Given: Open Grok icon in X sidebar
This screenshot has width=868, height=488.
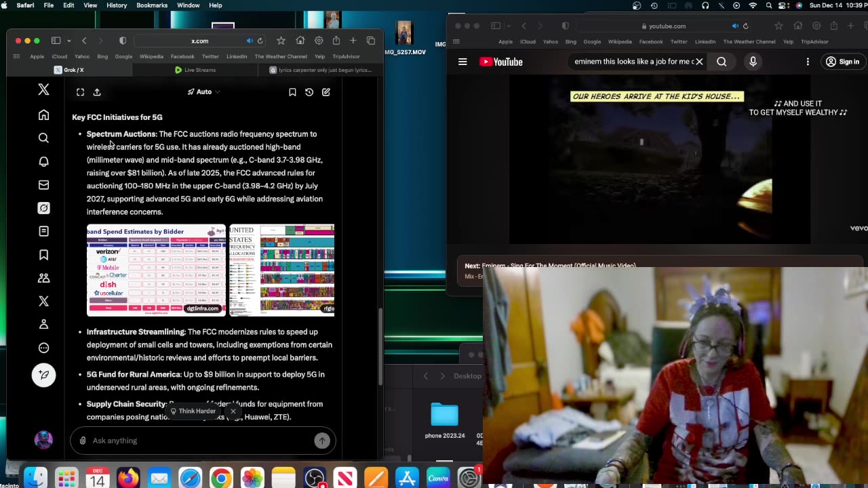Looking at the screenshot, I should tap(43, 208).
